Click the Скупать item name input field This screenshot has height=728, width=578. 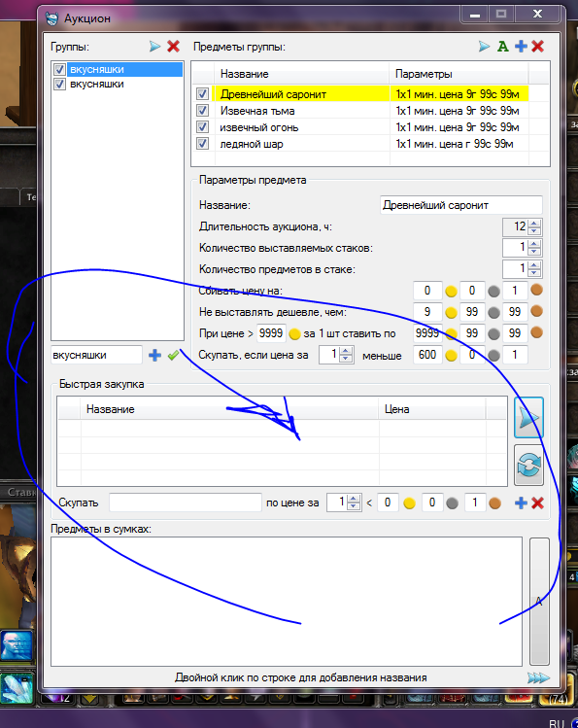click(186, 503)
